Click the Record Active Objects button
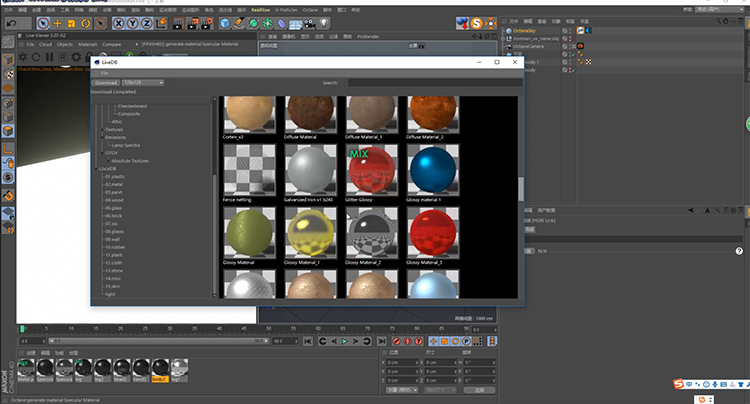This screenshot has width=750, height=404. (x=397, y=341)
